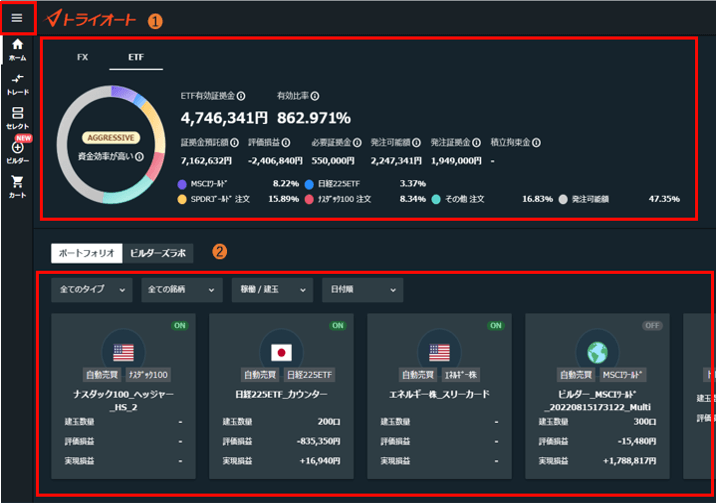The image size is (716, 504).
Task: Click the globe icon on ビルダー_MSCIワールド card
Action: 597,352
